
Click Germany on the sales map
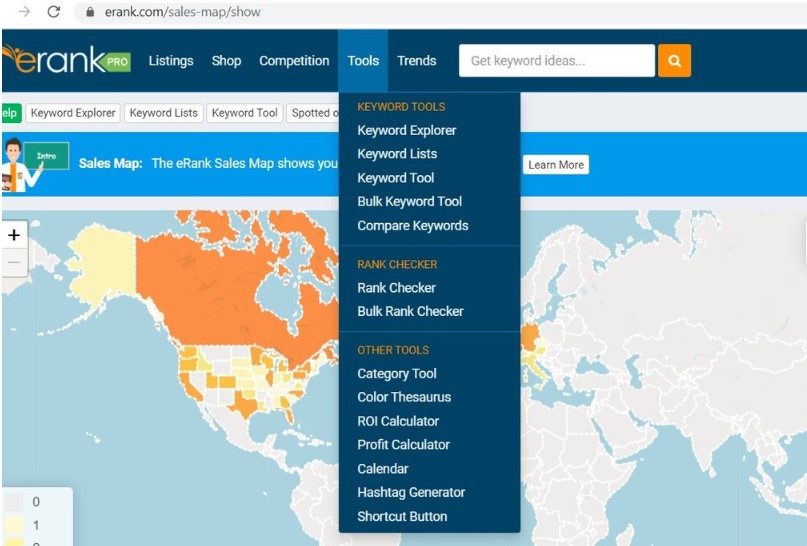click(530, 338)
